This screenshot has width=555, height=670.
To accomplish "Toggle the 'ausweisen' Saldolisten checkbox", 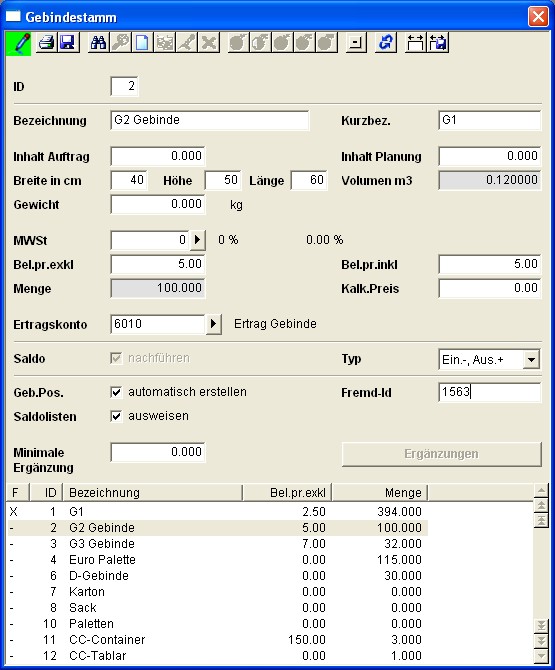I will (116, 416).
